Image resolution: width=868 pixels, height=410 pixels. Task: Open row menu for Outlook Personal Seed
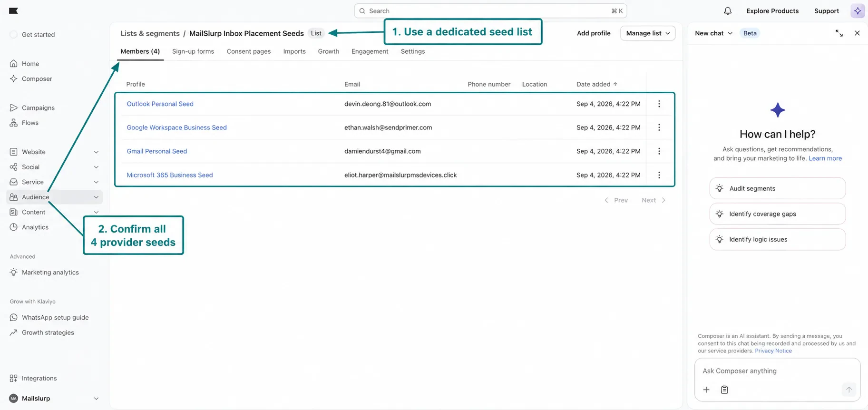pos(659,104)
